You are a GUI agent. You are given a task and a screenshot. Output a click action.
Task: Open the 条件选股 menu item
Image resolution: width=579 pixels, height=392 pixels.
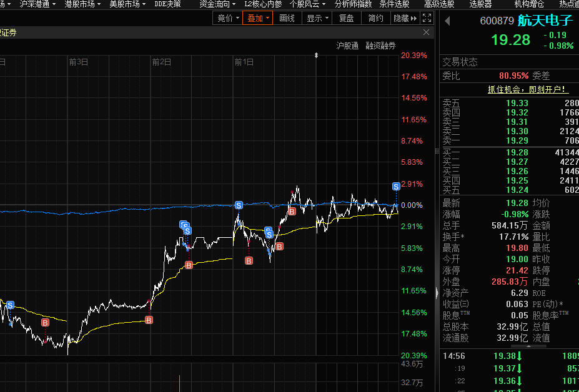394,4
